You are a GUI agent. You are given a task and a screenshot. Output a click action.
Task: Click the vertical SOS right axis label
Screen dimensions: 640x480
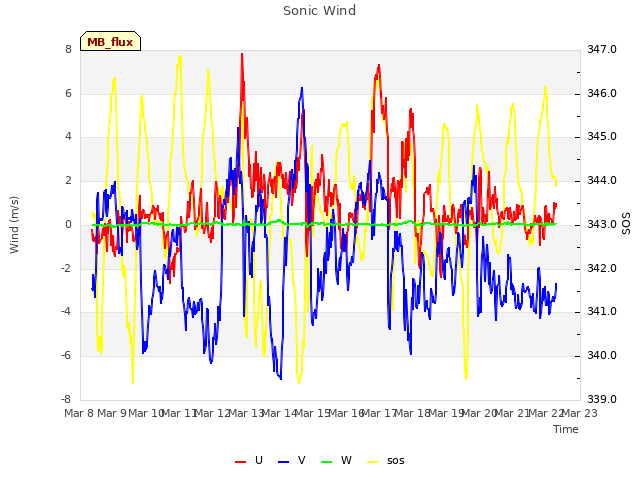pos(626,224)
